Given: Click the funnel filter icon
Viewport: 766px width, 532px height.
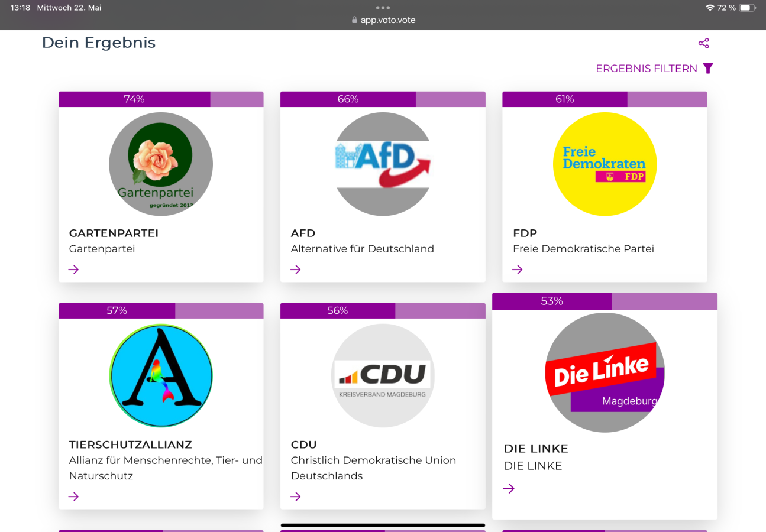Looking at the screenshot, I should pos(708,69).
